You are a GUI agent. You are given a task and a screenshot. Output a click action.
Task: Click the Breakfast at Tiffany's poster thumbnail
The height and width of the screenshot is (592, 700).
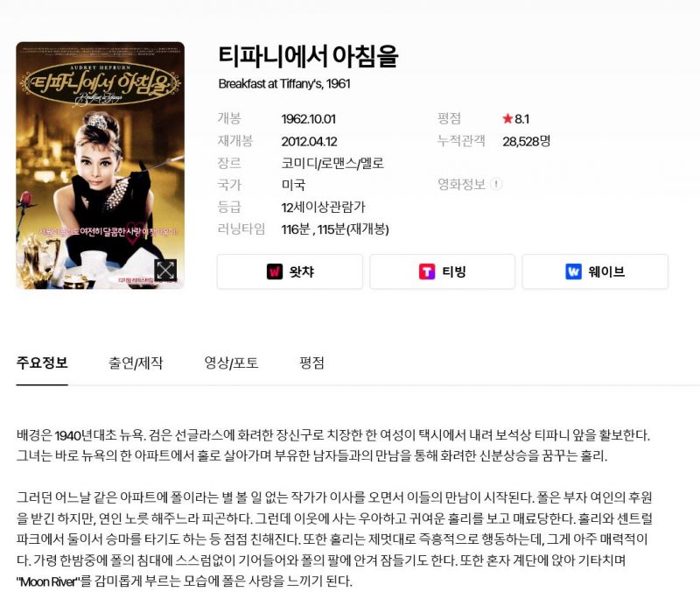click(x=100, y=166)
